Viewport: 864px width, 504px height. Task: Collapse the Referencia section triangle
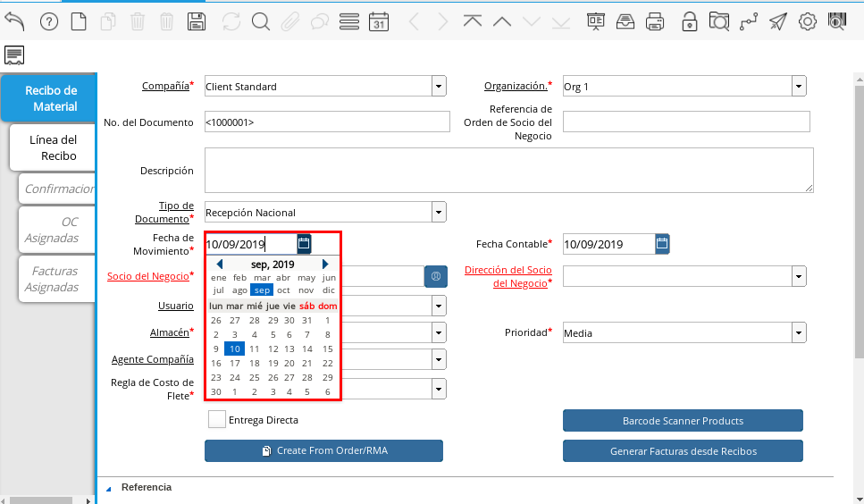(108, 488)
